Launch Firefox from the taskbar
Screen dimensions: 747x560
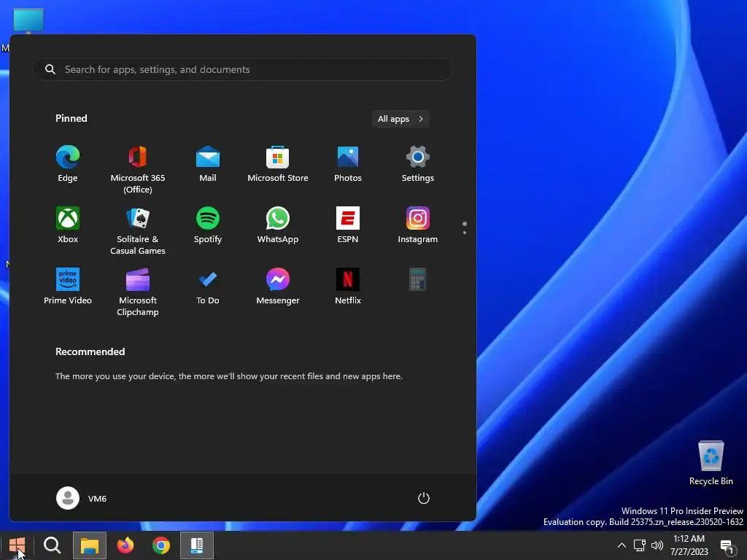click(125, 545)
